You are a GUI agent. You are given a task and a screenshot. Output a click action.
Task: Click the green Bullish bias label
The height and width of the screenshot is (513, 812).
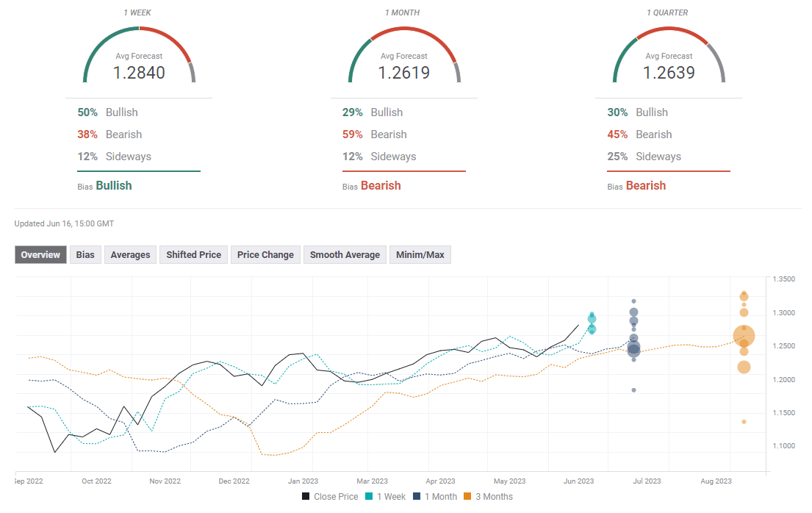coord(114,186)
